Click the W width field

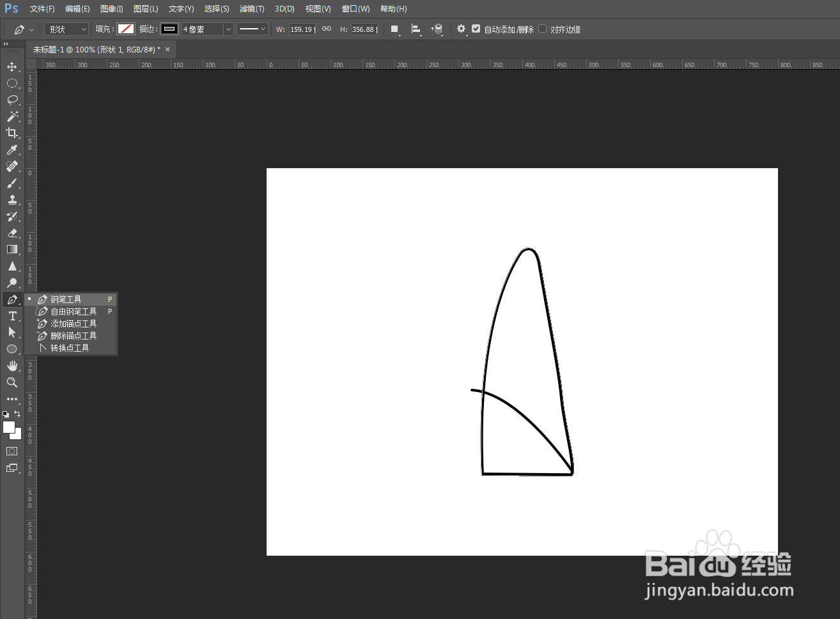pos(302,29)
